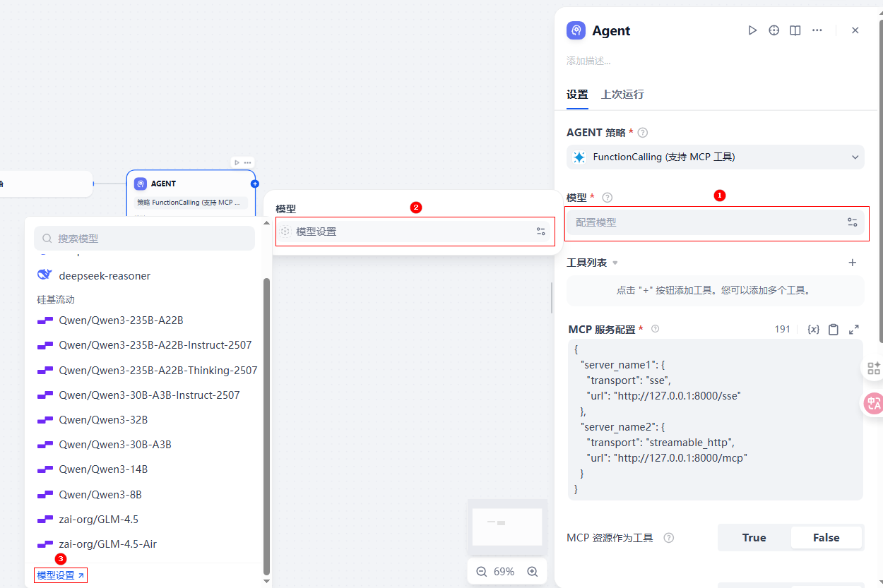883x588 pixels.
Task: Zoom out the workflow canvas
Action: pos(482,572)
